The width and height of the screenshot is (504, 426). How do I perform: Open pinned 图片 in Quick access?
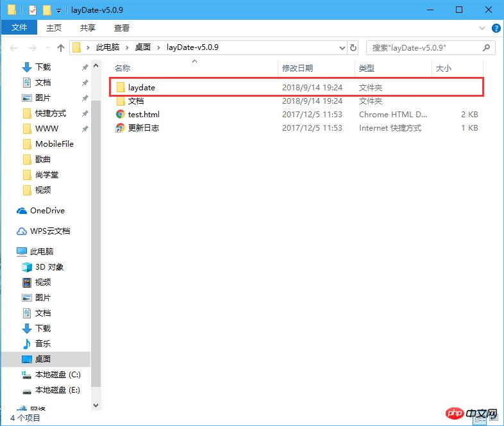(x=43, y=97)
